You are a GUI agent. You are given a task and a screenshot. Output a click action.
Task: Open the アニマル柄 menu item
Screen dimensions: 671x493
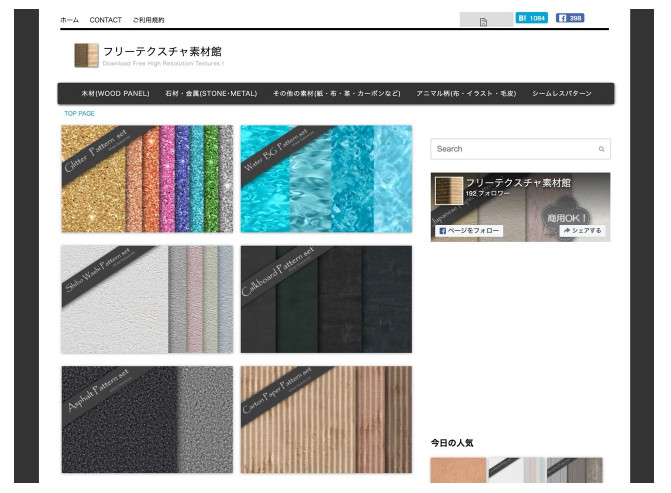pos(466,93)
